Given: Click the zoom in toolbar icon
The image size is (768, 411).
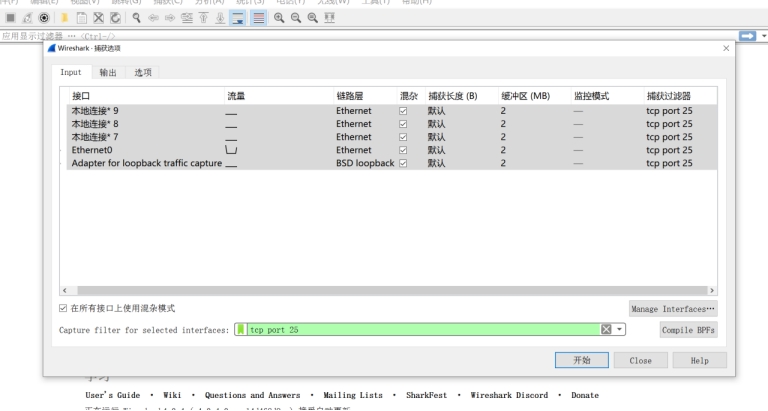Looking at the screenshot, I should (278, 20).
